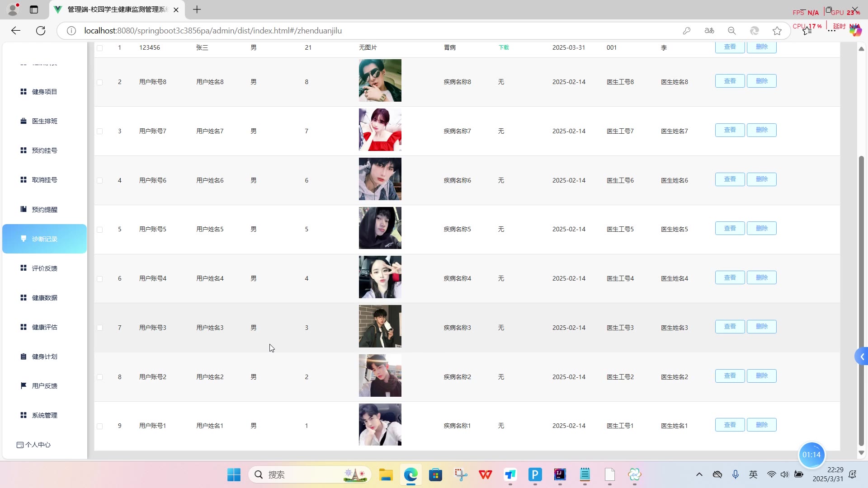This screenshot has width=868, height=488.
Task: Click photo thumbnail for 用户姓名6
Action: point(380,179)
